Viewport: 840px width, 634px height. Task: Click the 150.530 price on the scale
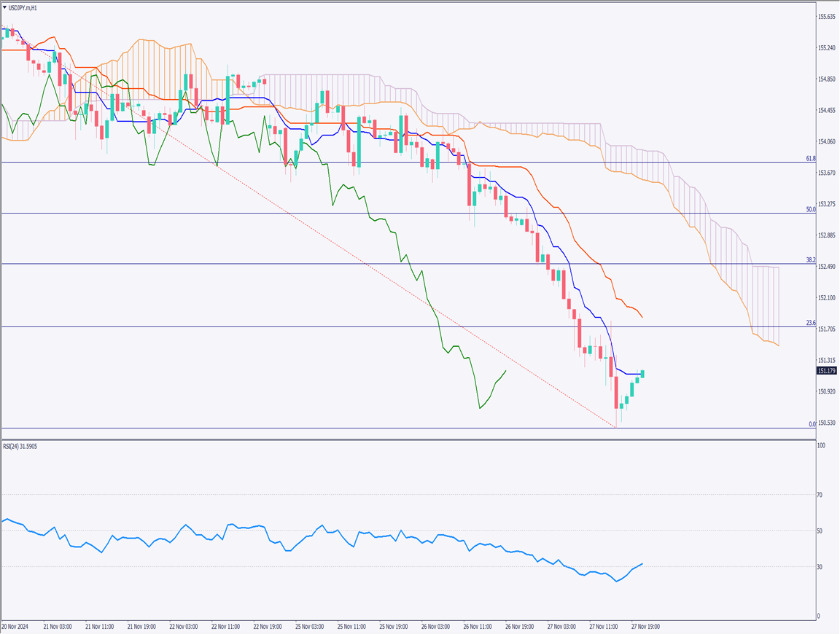coord(826,423)
